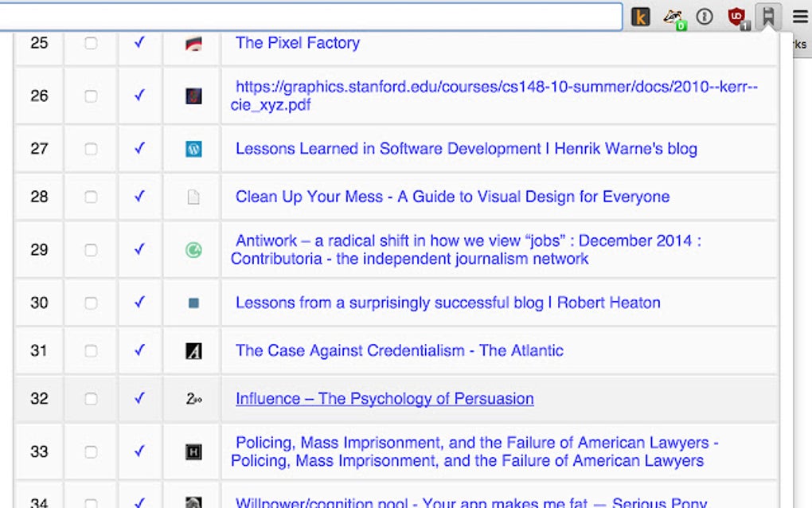Open 'Influence – The Psychology of Persuasion' link
This screenshot has width=812, height=508.
(x=385, y=399)
